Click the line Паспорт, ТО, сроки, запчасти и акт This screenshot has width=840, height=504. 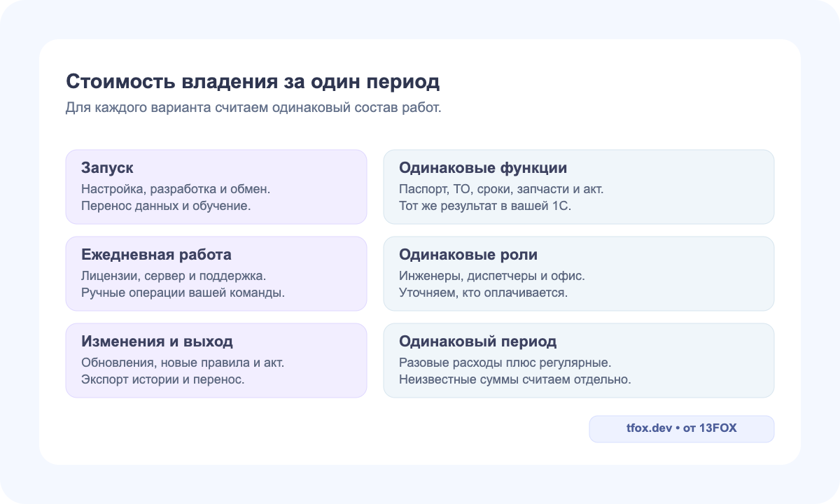(501, 189)
